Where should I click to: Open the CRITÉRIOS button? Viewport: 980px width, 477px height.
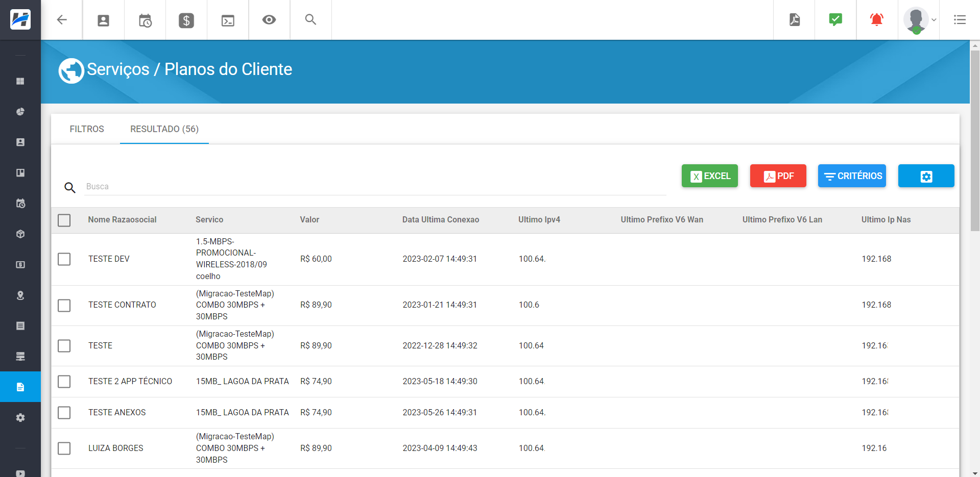click(852, 176)
